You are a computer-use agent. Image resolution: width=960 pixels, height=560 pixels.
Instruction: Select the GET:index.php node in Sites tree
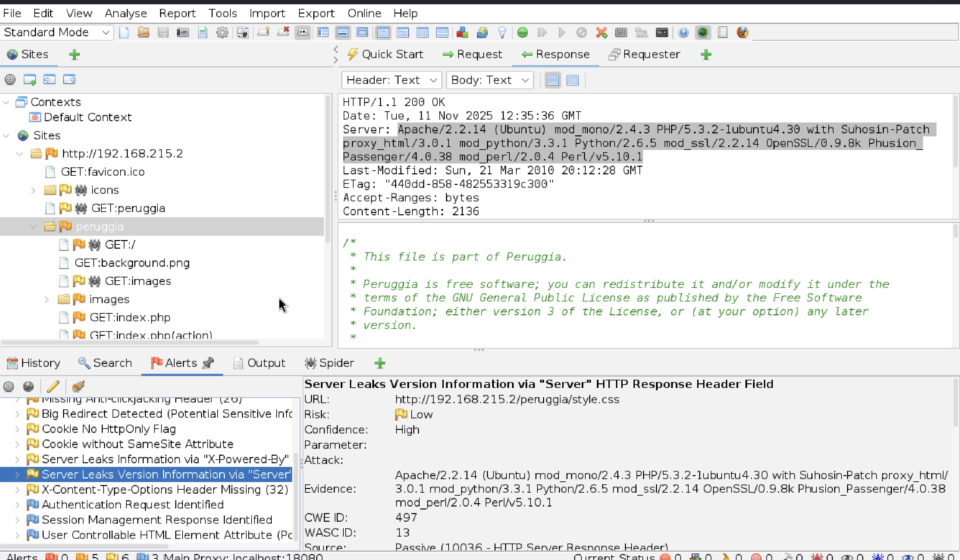pos(129,317)
